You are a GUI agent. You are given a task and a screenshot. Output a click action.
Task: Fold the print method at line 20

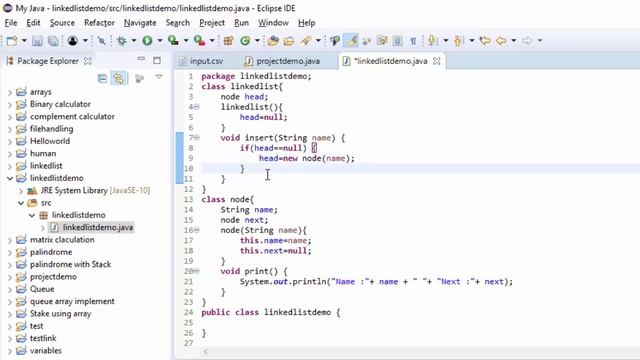coord(197,271)
